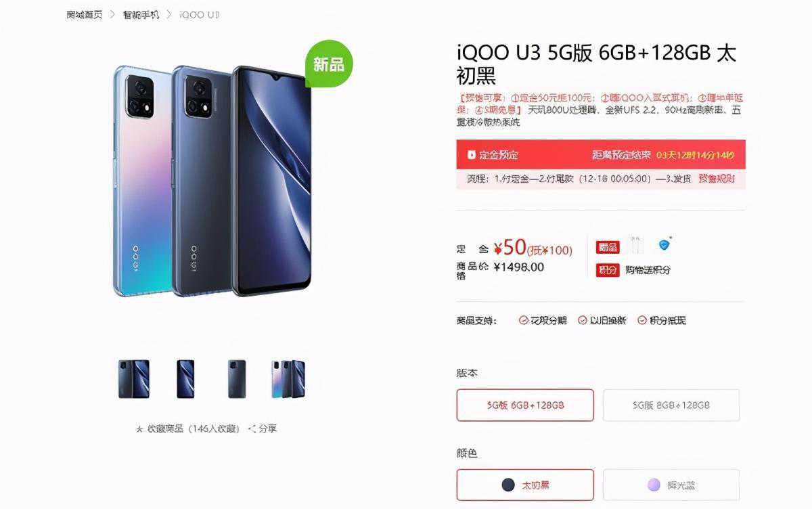
Task: Click the star icon to favorite product
Action: click(x=139, y=429)
